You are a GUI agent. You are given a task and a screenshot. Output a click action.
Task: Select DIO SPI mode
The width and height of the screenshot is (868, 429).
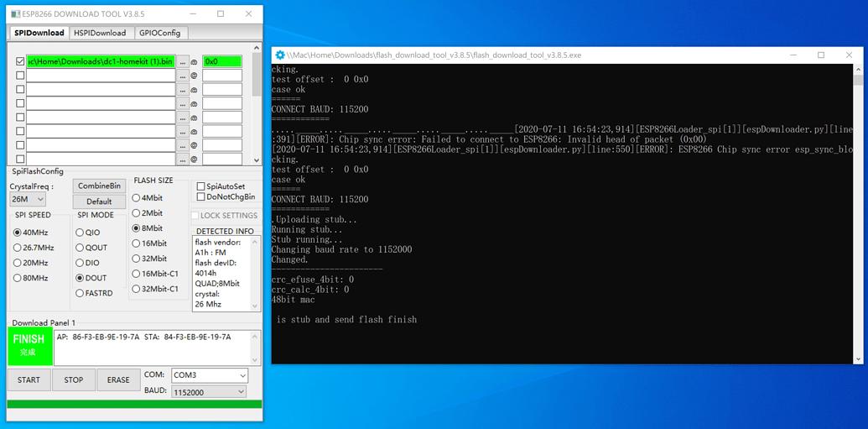point(80,263)
